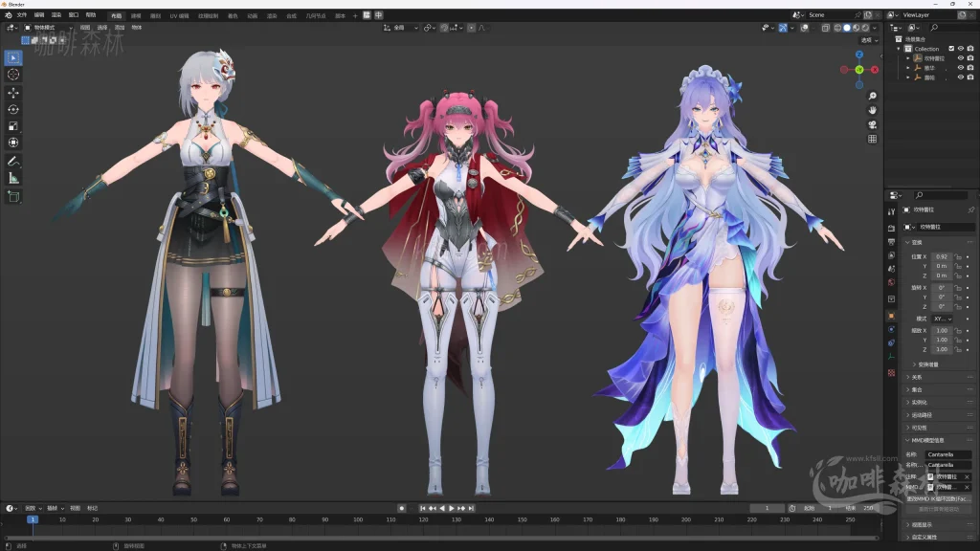This screenshot has height=551, width=980.
Task: Select the 3D Cursor tool
Action: [x=13, y=75]
